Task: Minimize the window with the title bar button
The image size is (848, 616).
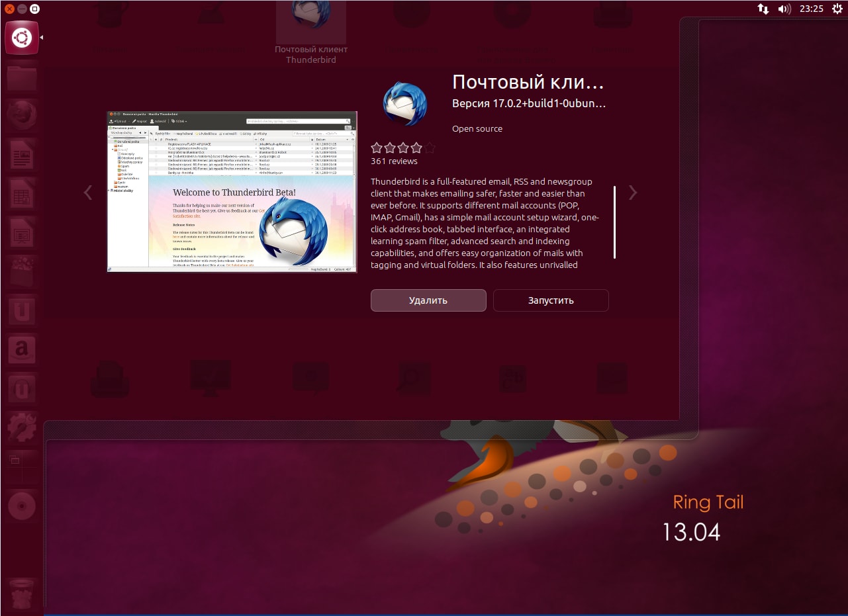Action: click(22, 9)
